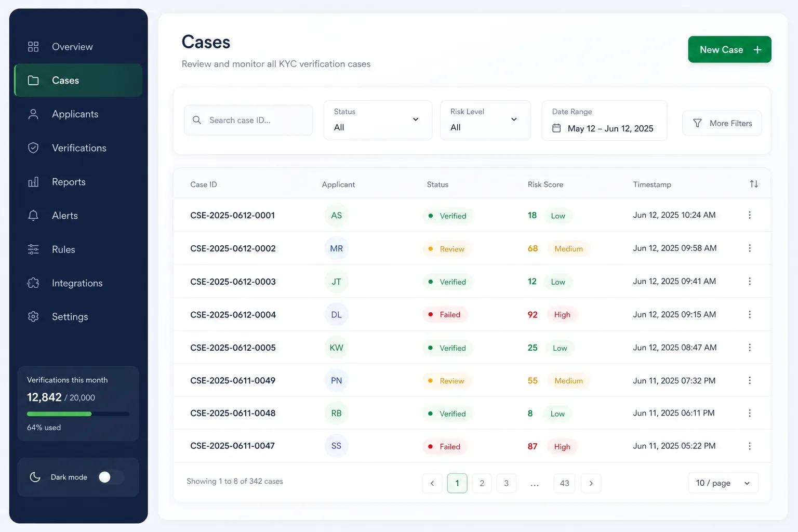
Task: Open row menu for CSE-2025-0612-0004
Action: (x=750, y=314)
